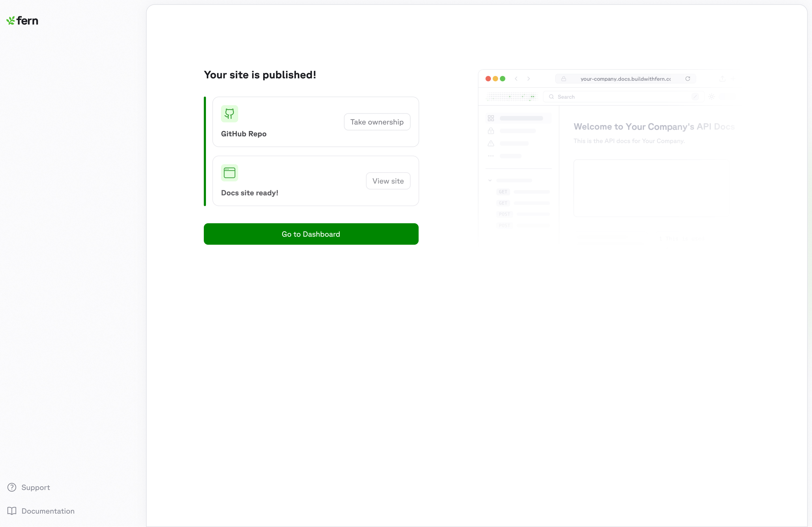Go to Dashboard via green button
Image resolution: width=812 pixels, height=527 pixels.
[311, 234]
